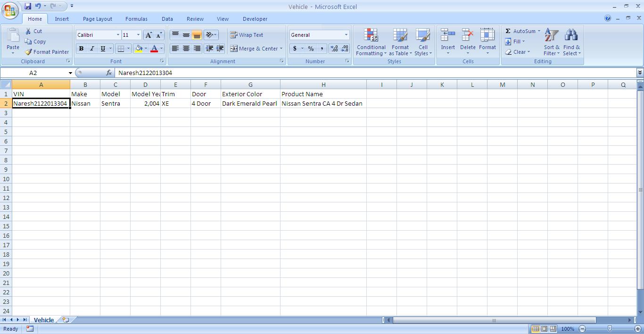Expand Merge & Center options arrow
644x334 pixels.
coord(281,49)
